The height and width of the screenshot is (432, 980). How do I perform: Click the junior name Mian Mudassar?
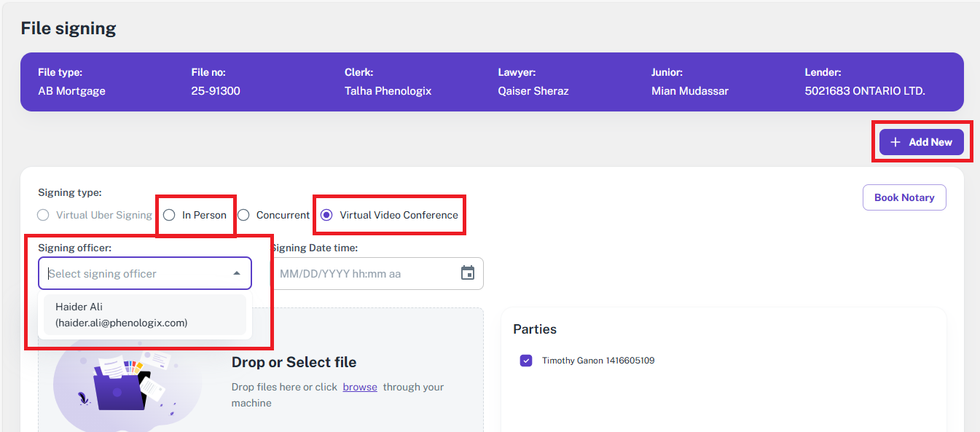click(689, 91)
